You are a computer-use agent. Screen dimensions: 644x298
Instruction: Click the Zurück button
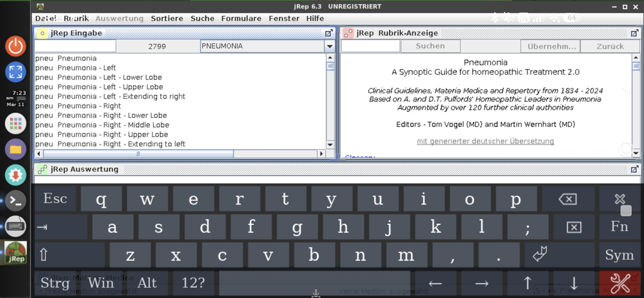[x=609, y=46]
